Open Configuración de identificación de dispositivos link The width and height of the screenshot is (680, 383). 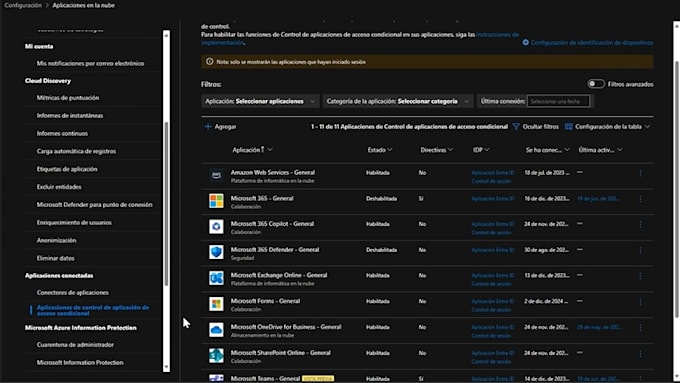click(x=592, y=43)
